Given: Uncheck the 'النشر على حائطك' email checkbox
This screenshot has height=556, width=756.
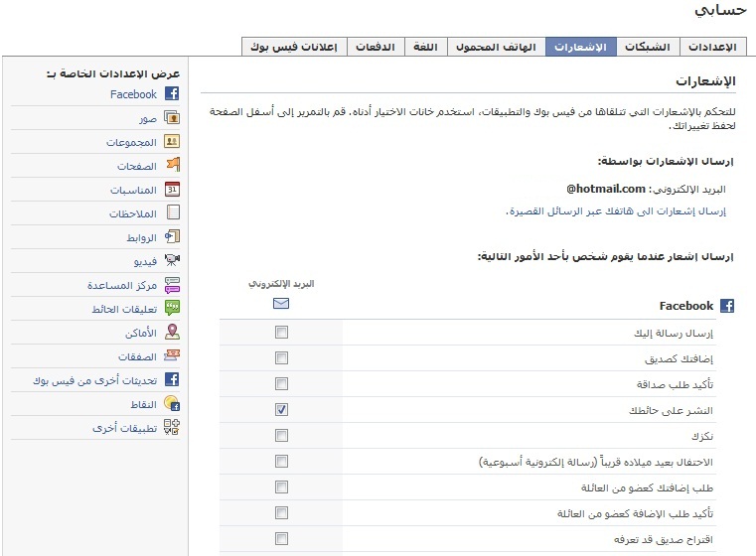Looking at the screenshot, I should (282, 410).
